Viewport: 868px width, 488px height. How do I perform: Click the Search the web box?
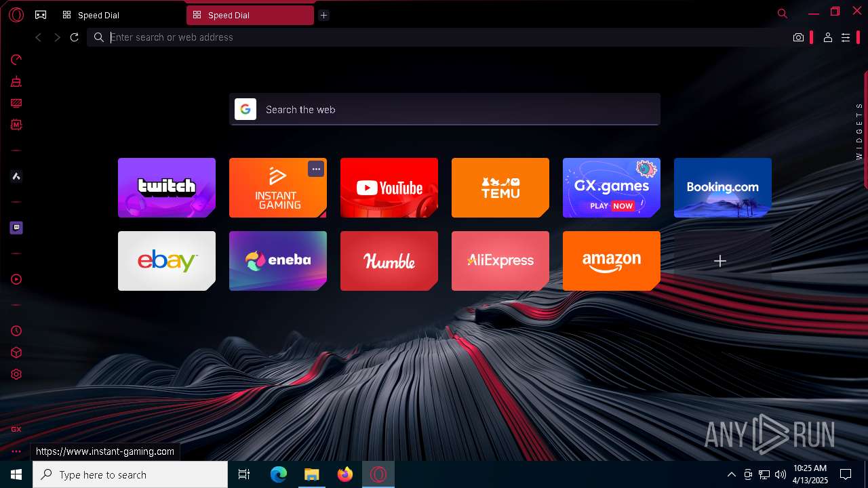click(x=445, y=109)
